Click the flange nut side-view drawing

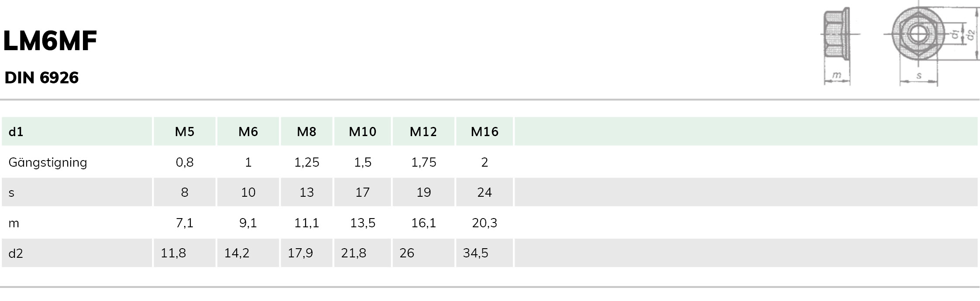coord(837,46)
